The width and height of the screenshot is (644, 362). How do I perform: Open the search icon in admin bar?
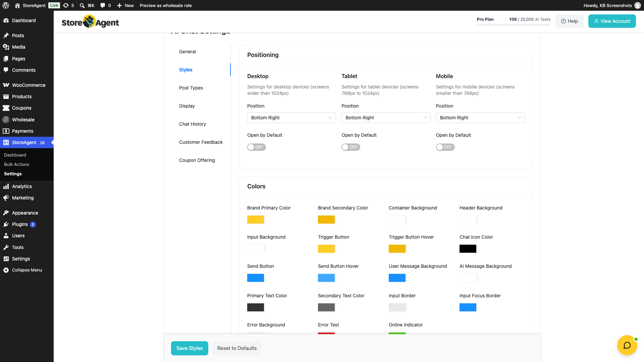pyautogui.click(x=82, y=5)
